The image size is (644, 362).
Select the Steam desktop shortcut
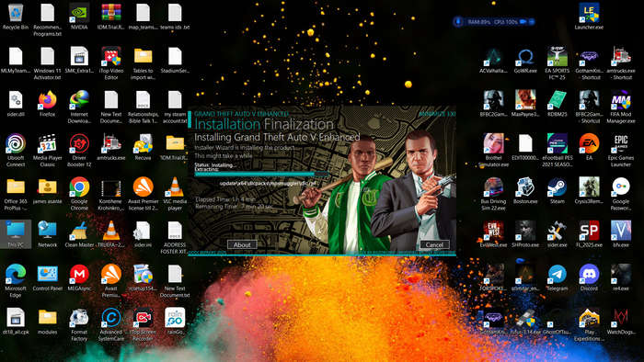[x=557, y=190]
